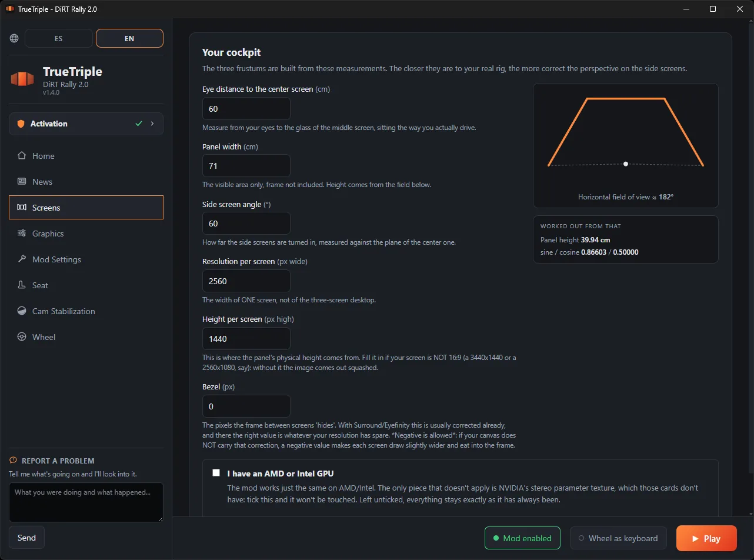Expand the Activation chevron
This screenshot has height=560, width=754.
pyautogui.click(x=152, y=124)
